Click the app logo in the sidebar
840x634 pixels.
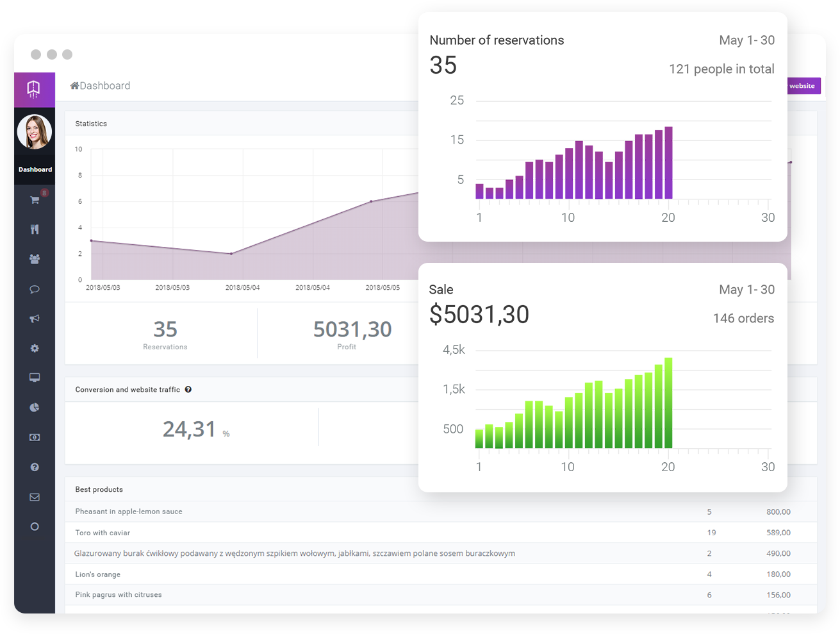[x=34, y=89]
